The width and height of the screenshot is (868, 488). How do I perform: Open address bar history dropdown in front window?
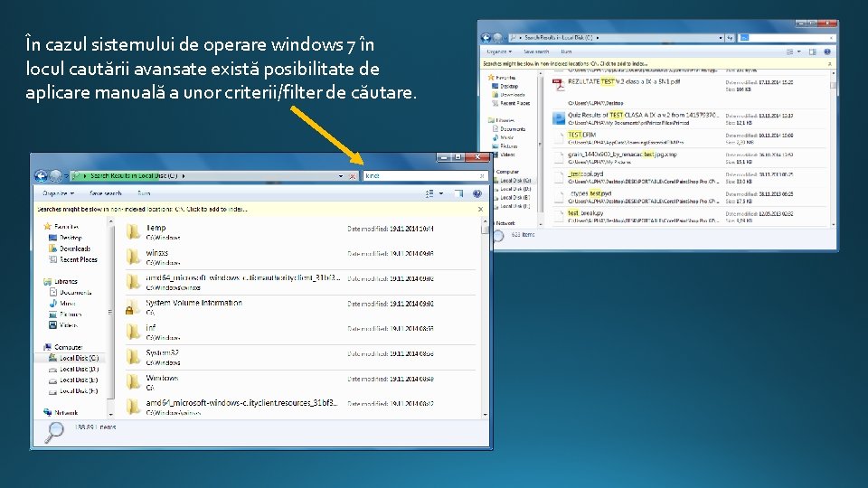[341, 176]
